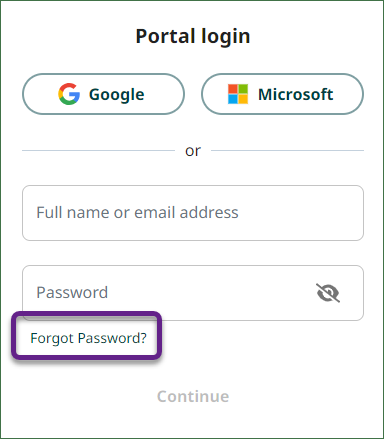Click the greyed-out Continue button

pos(193,396)
